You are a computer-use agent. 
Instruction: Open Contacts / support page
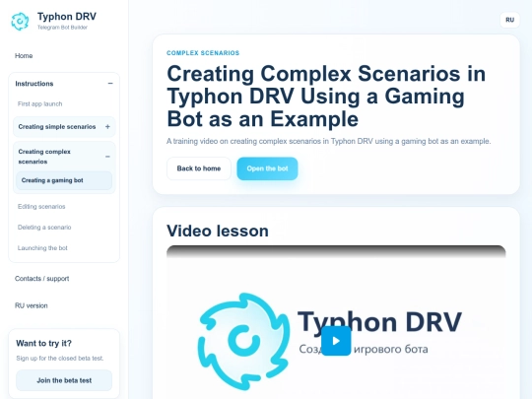[x=42, y=279]
